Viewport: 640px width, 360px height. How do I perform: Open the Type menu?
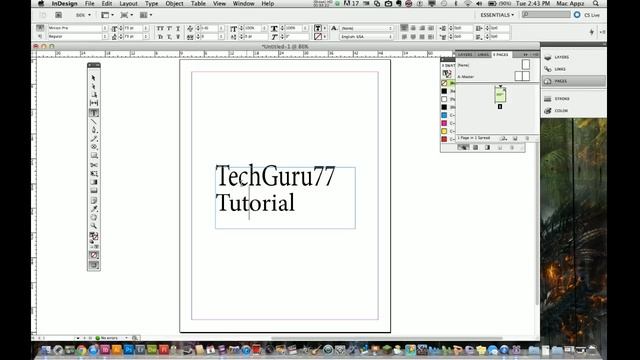151,4
